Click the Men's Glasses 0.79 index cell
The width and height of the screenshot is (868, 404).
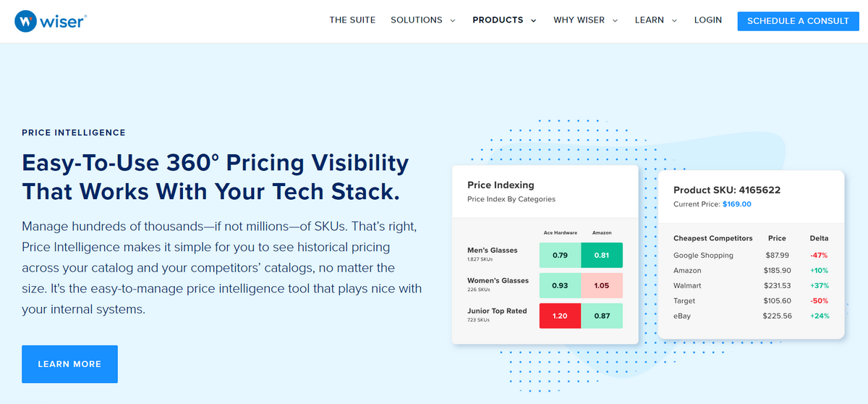pos(560,255)
